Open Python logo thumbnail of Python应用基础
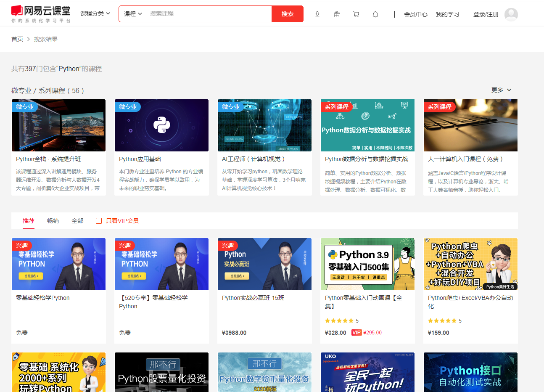Viewport: 544px width, 392px height. [161, 125]
